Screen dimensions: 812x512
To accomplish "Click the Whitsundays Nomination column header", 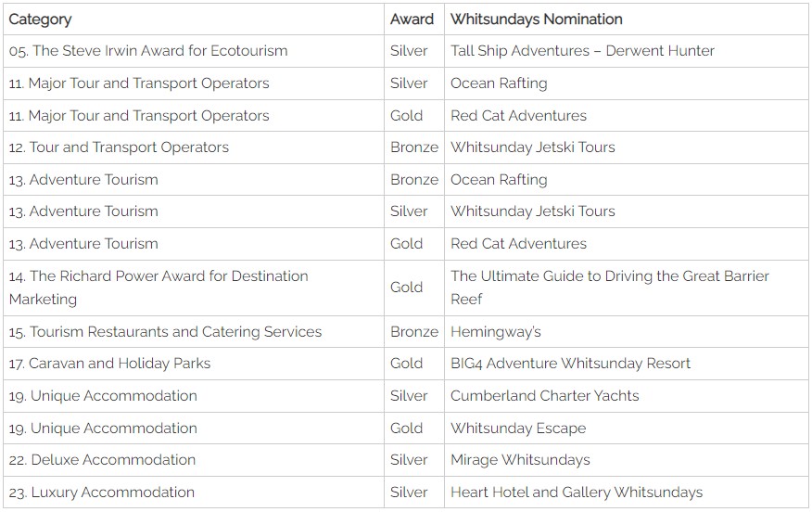I will pyautogui.click(x=536, y=19).
